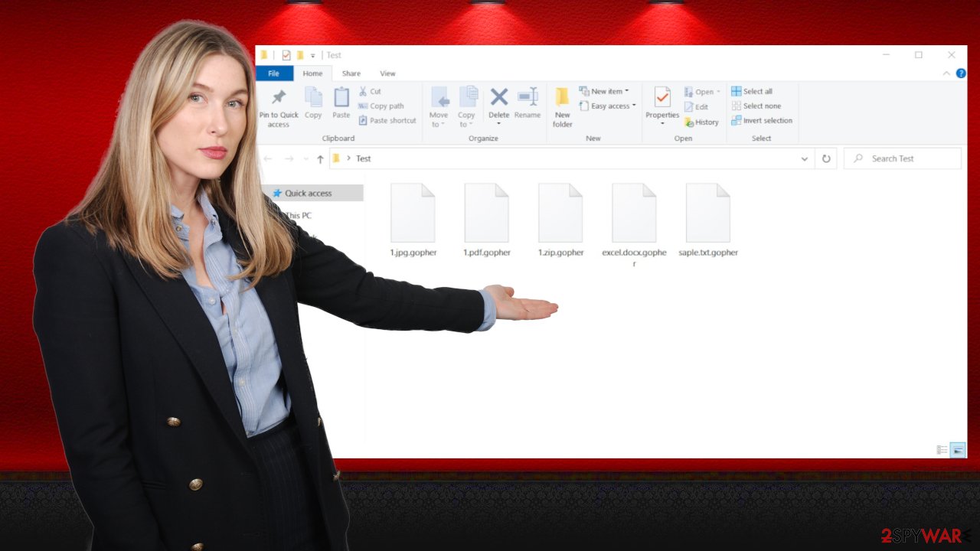
Task: Open the Move to dropdown
Action: pyautogui.click(x=439, y=107)
